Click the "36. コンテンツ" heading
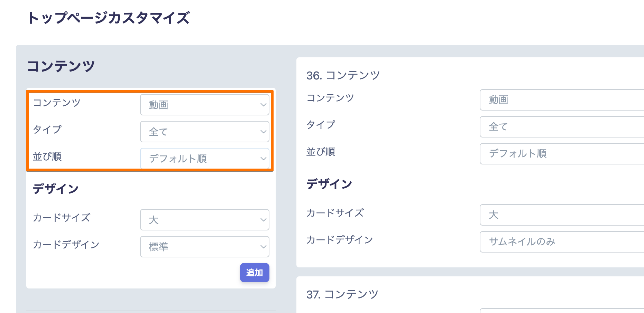The height and width of the screenshot is (313, 644). click(343, 75)
